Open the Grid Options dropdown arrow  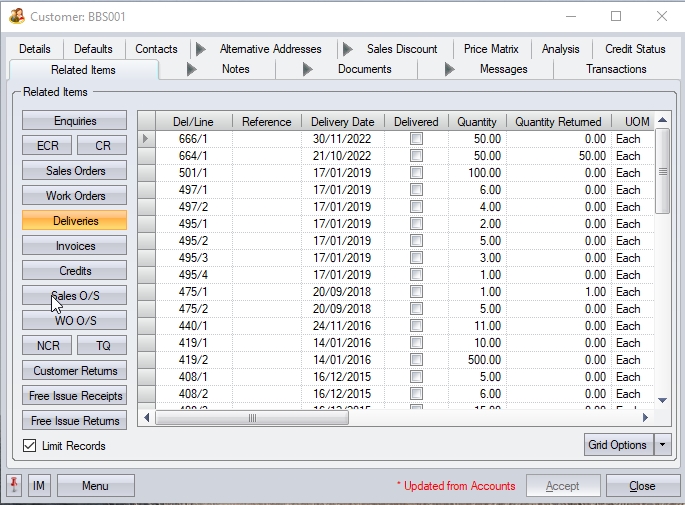coord(662,445)
